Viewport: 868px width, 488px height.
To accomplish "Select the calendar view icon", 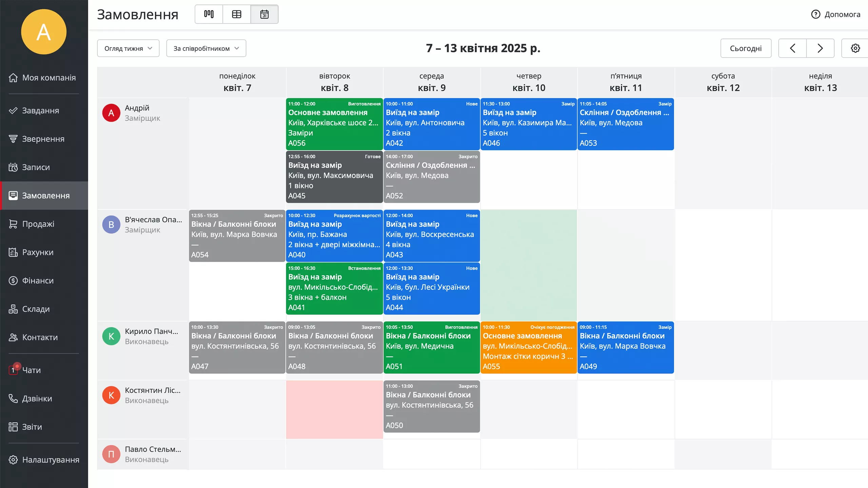I will click(x=264, y=14).
